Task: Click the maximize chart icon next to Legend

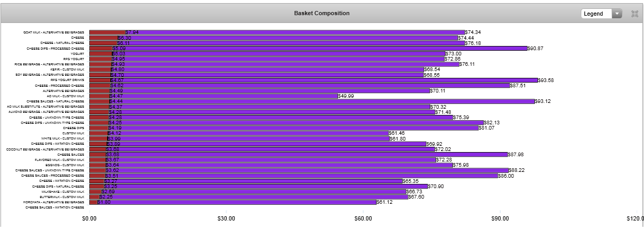Action: pos(635,14)
